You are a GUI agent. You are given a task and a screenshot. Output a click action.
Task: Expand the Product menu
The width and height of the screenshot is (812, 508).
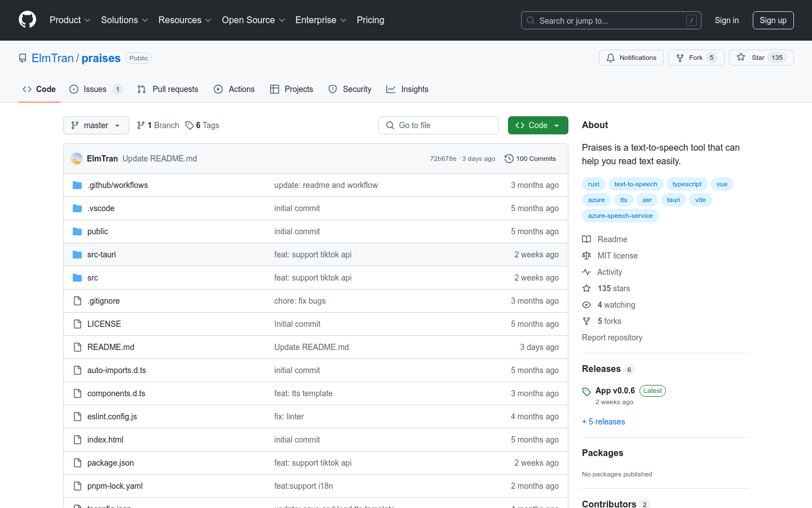70,20
